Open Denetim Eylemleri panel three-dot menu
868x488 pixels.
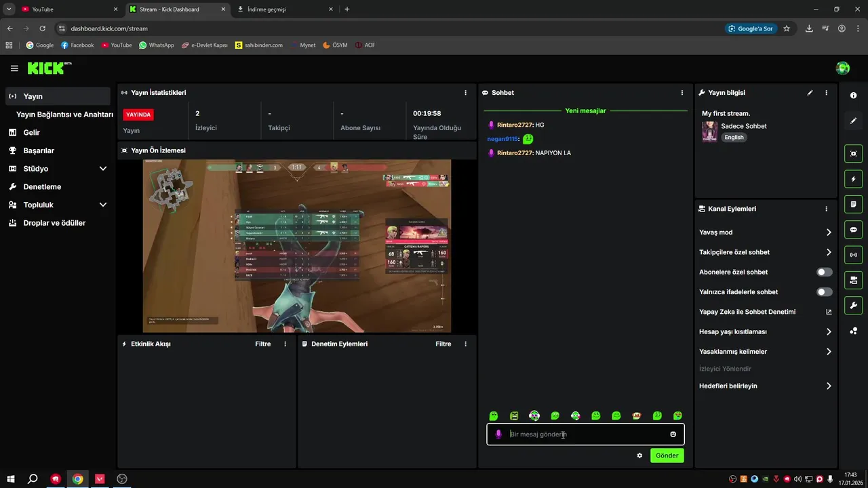(465, 344)
